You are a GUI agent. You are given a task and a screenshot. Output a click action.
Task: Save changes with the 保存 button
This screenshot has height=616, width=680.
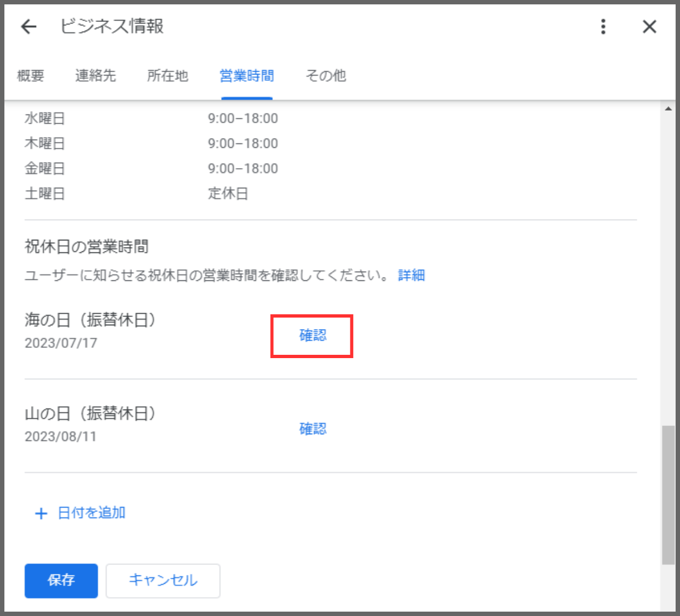[61, 580]
